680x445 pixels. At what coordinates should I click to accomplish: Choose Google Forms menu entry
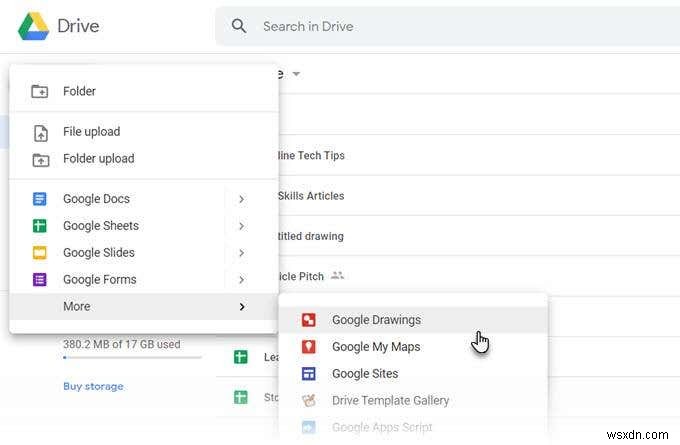[x=144, y=280]
